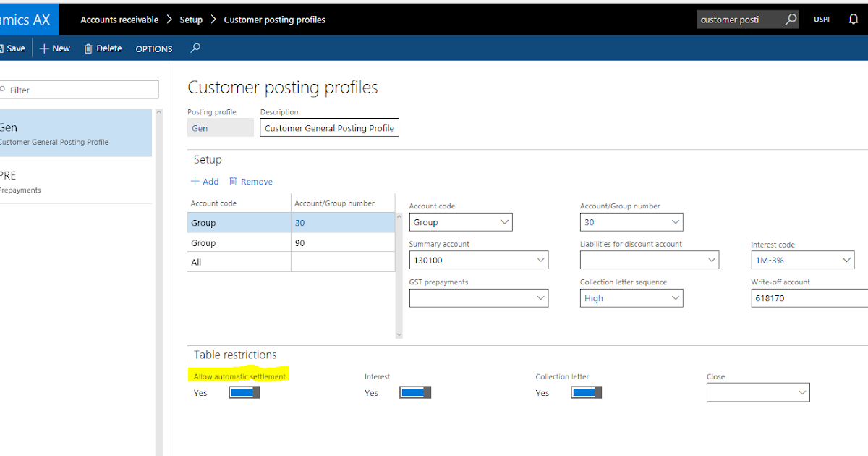This screenshot has width=868, height=456.
Task: Click the Description input field
Action: (329, 127)
